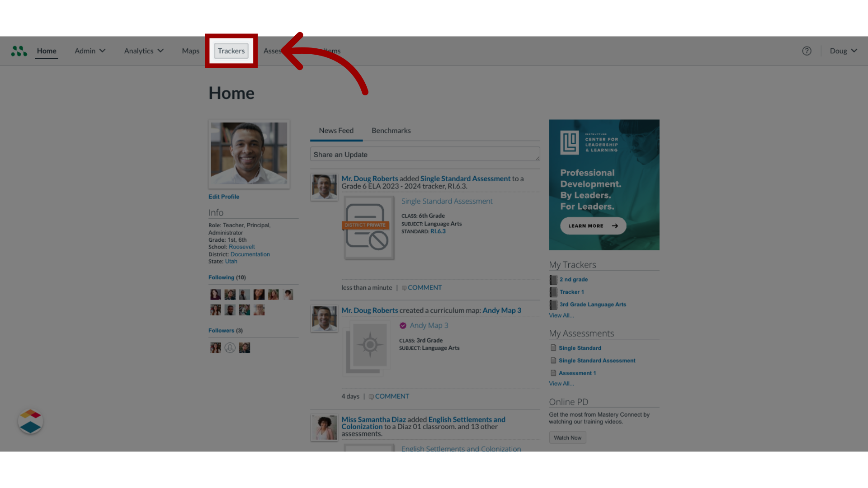Image resolution: width=868 pixels, height=488 pixels.
Task: Click View All under My Trackers
Action: click(561, 315)
